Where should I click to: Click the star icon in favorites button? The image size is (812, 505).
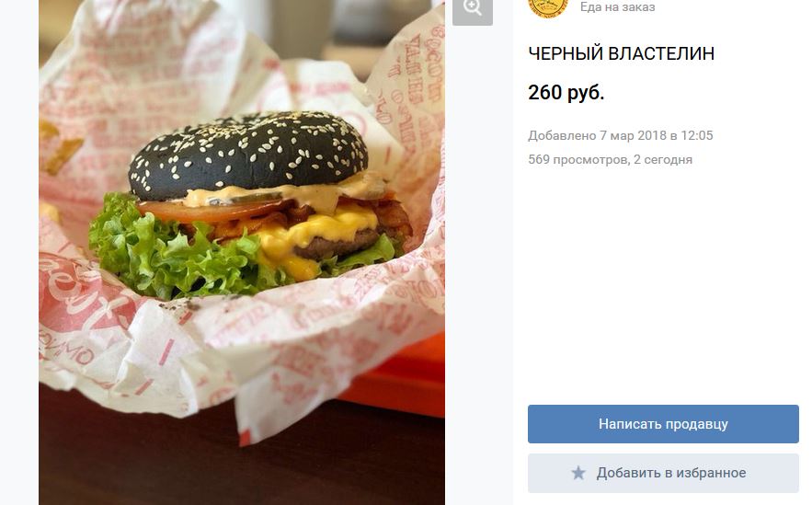tap(578, 473)
